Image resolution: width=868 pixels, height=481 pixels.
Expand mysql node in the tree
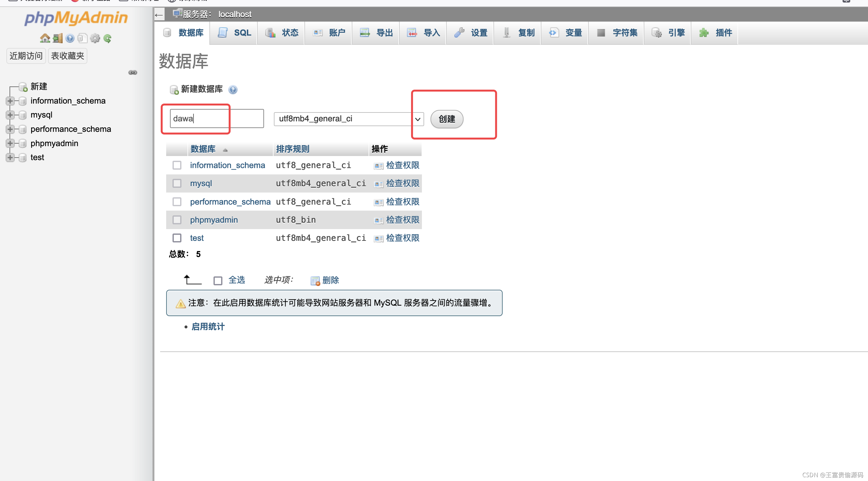[x=10, y=115]
